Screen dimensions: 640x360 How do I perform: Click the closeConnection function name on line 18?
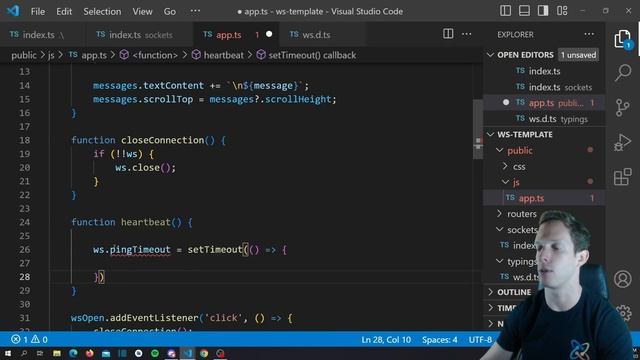pyautogui.click(x=162, y=140)
